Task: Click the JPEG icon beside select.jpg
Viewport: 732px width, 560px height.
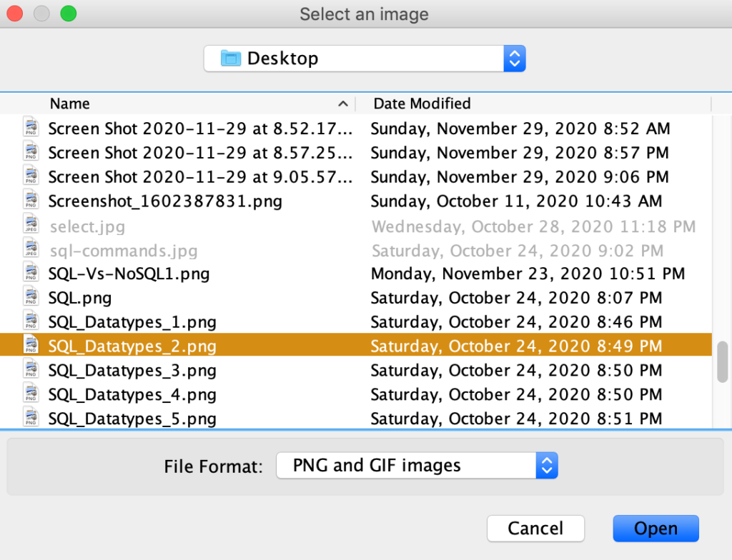Action: pos(31,226)
